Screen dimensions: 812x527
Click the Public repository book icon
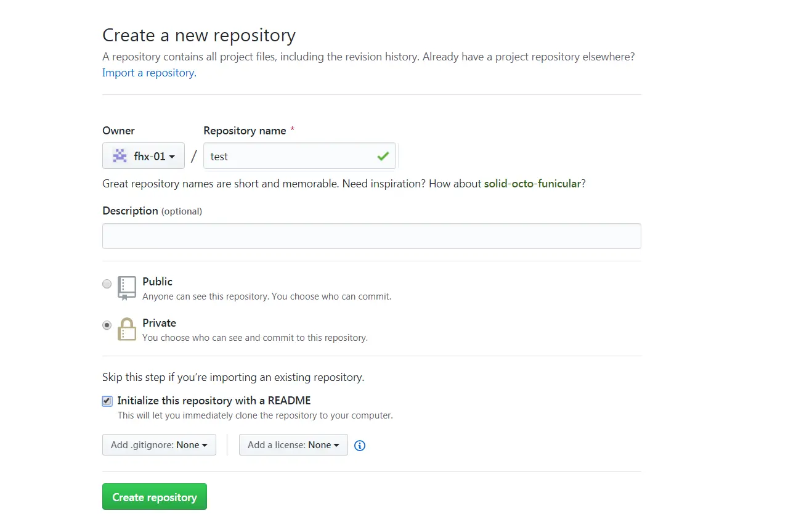127,288
